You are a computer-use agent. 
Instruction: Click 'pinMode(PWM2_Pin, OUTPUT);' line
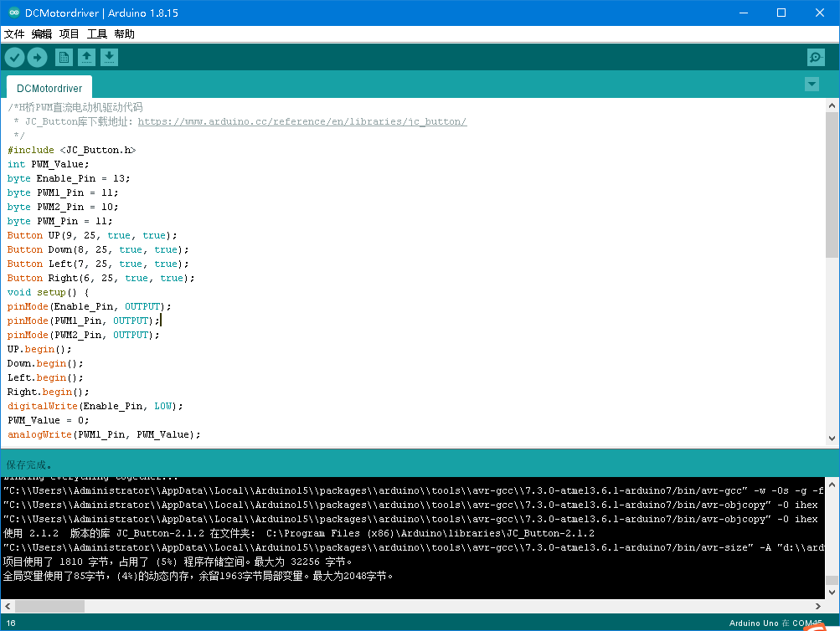click(84, 335)
